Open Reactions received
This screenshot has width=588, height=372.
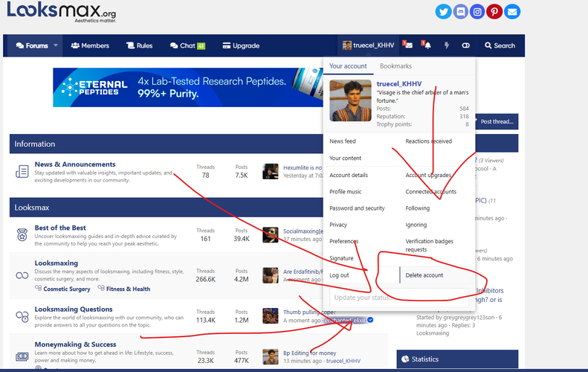click(x=429, y=141)
